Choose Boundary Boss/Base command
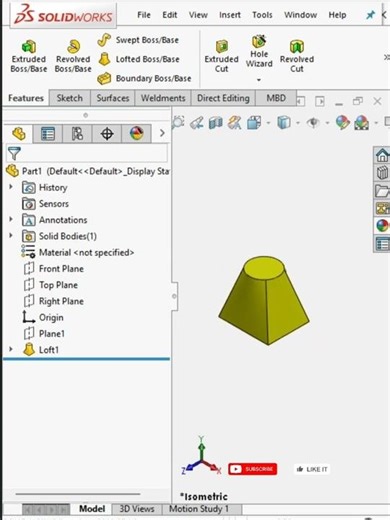 [144, 78]
